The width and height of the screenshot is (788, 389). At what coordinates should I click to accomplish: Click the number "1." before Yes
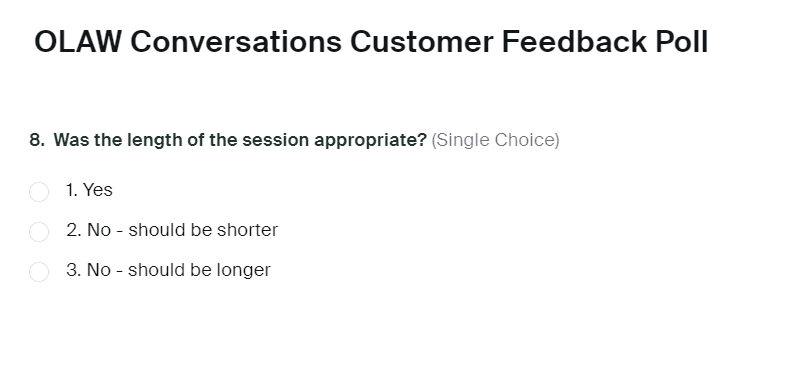pos(72,190)
